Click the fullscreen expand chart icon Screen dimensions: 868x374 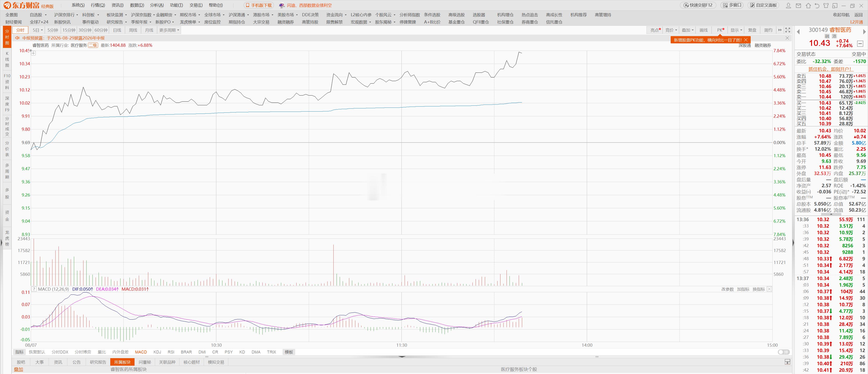click(x=788, y=30)
